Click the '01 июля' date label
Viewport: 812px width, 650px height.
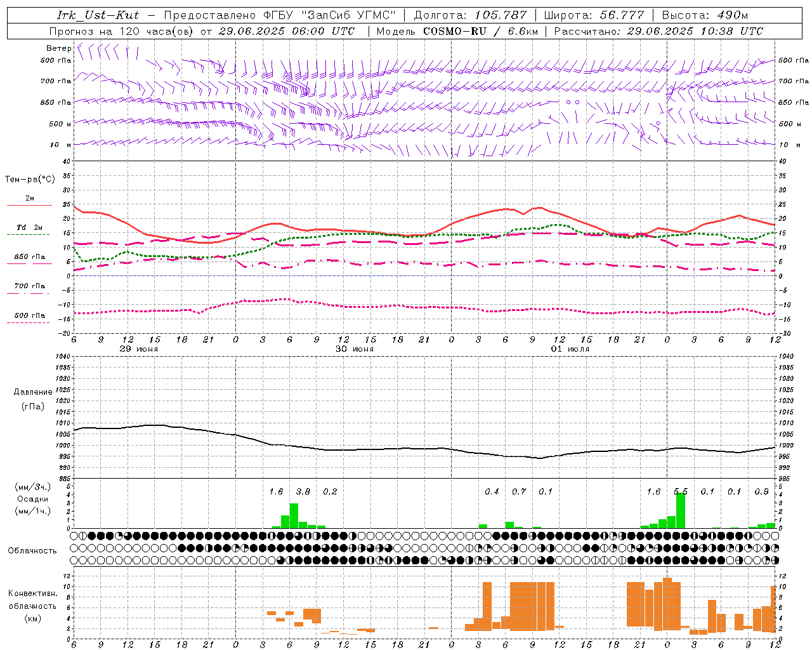[x=570, y=349]
